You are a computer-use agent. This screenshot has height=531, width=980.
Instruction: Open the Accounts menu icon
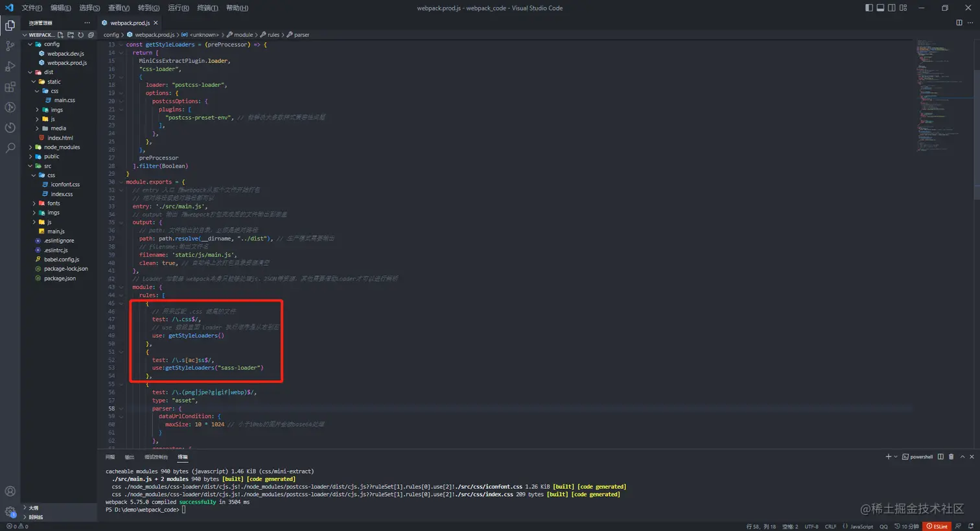[x=10, y=491]
